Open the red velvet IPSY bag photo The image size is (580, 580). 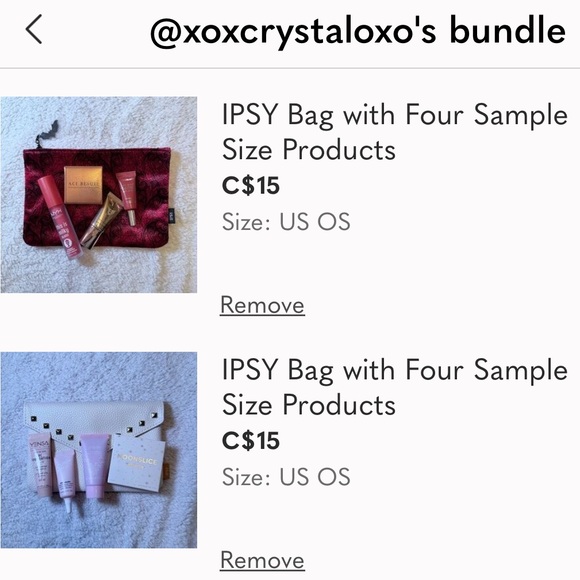(x=99, y=195)
